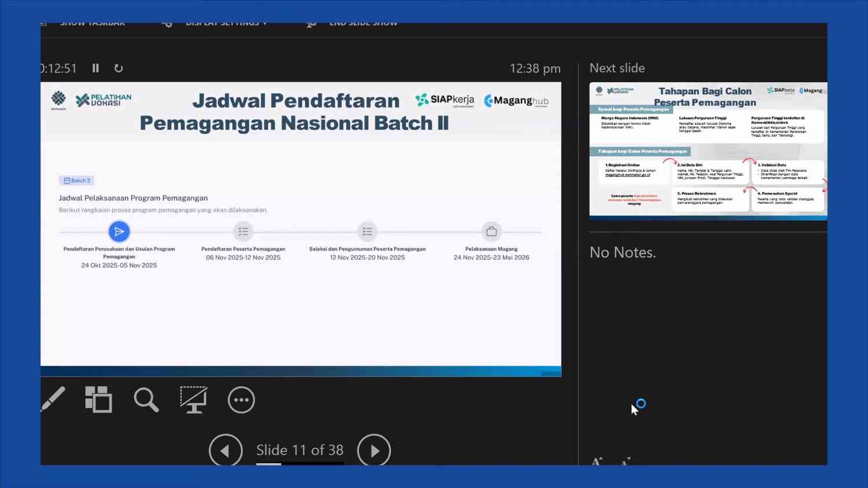Expand the Display Settings dropdown

(226, 24)
